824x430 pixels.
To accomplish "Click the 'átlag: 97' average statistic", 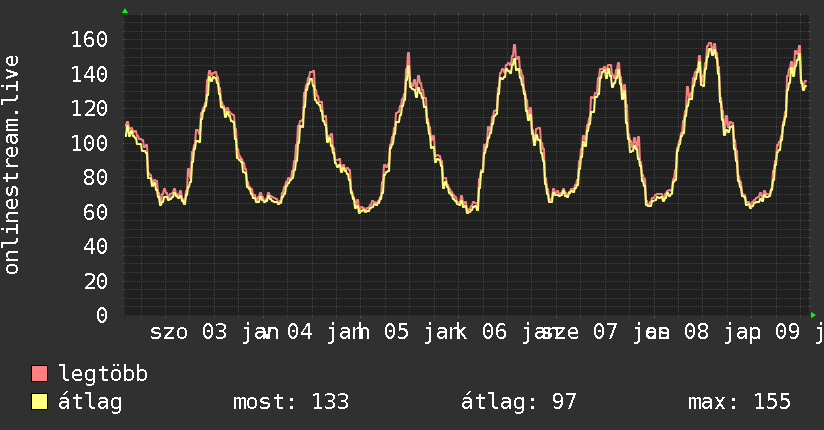I will (x=518, y=402).
